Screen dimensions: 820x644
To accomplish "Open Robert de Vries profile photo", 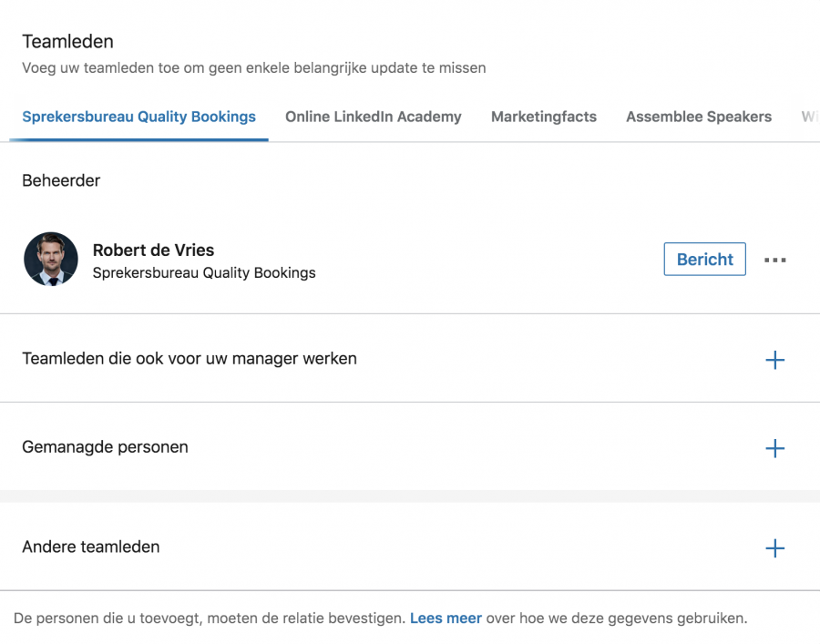I will point(51,260).
